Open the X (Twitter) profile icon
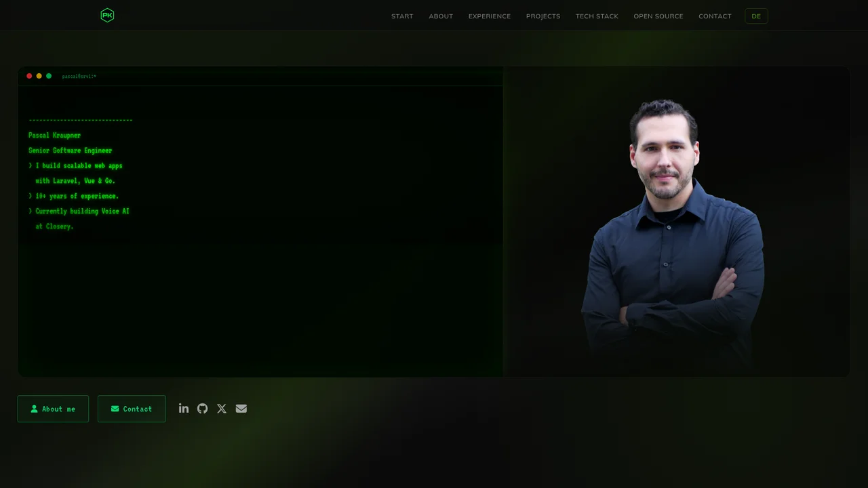868x488 pixels. [x=222, y=409]
